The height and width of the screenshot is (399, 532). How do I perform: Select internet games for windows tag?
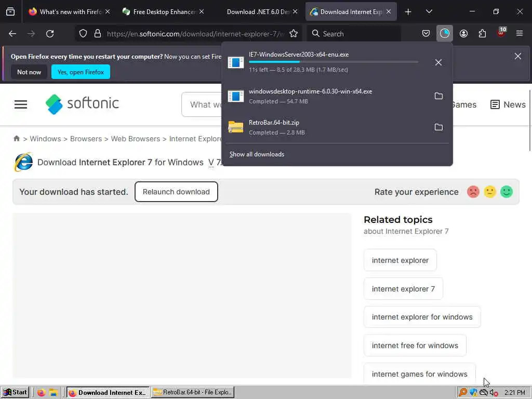pos(419,374)
